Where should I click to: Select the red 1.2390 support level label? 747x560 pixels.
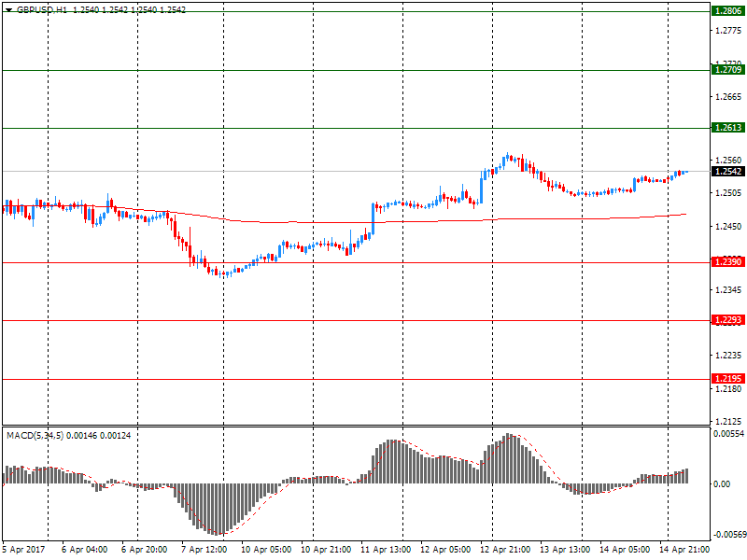tap(728, 262)
